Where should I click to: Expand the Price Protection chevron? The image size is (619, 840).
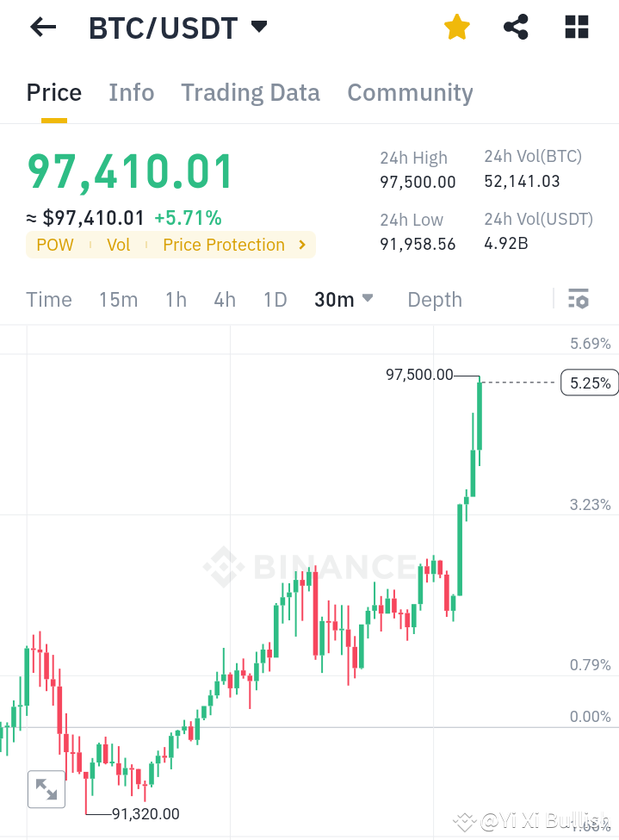coord(301,245)
